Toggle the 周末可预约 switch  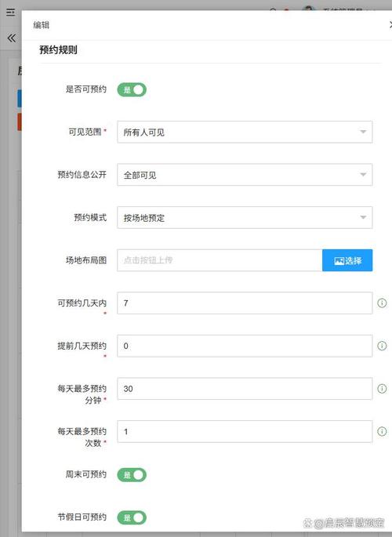click(132, 475)
